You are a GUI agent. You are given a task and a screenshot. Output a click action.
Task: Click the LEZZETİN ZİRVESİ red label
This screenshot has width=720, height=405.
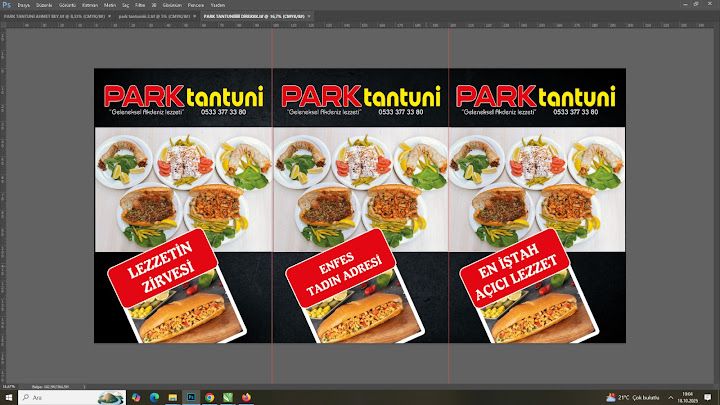pos(162,267)
